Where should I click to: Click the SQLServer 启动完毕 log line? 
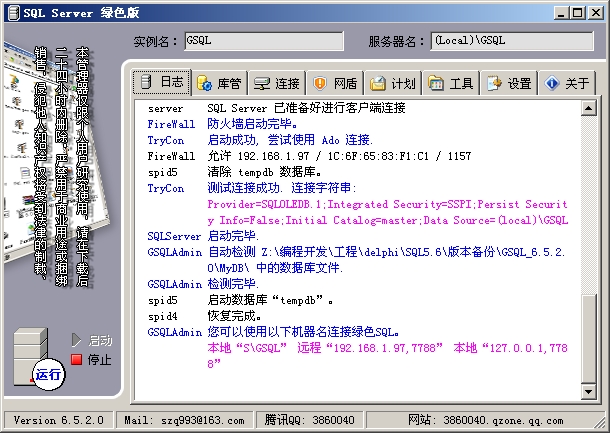coord(203,236)
